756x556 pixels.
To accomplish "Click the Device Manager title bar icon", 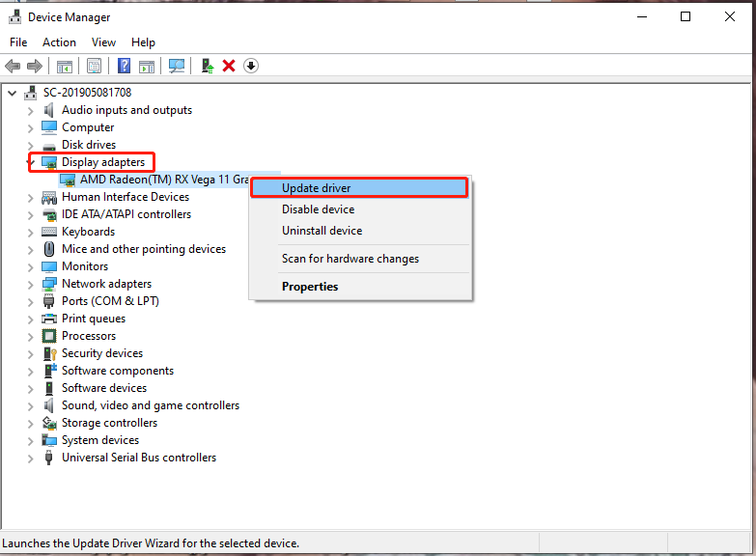I will [x=14, y=16].
